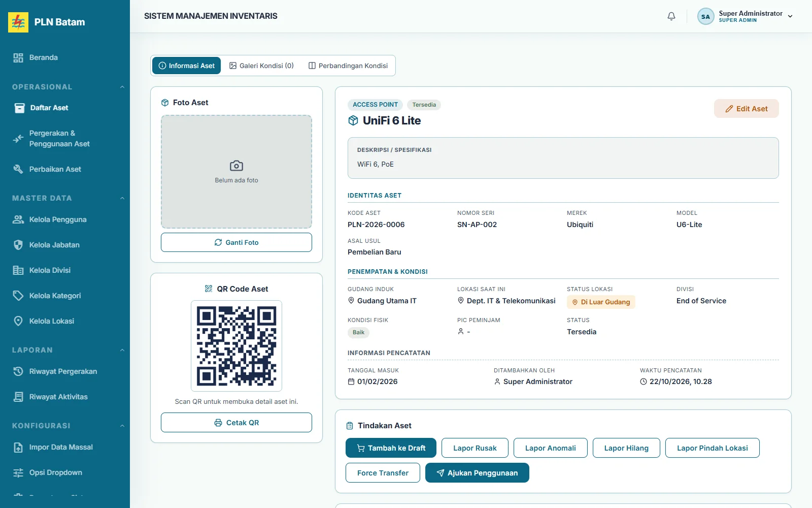Collapse the LAPORAN sidebar section
This screenshot has width=812, height=508.
122,350
